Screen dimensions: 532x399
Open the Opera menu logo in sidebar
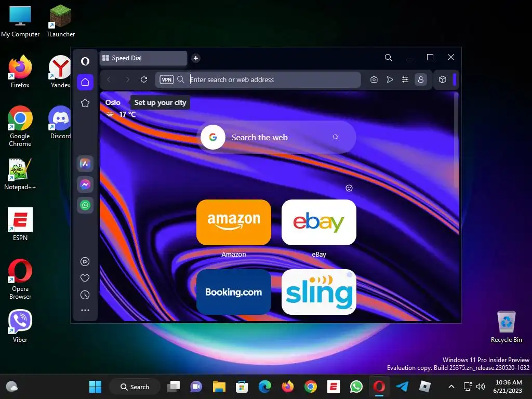(85, 61)
